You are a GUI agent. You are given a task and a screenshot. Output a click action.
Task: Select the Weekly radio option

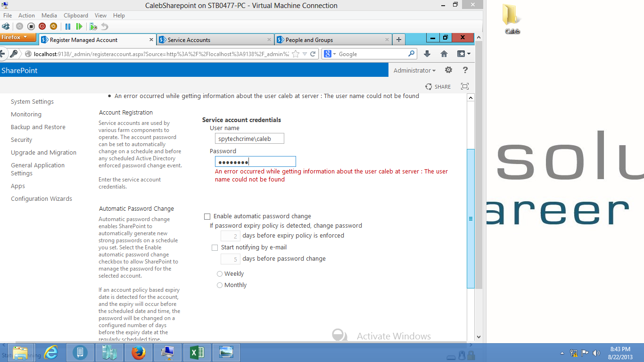(220, 274)
